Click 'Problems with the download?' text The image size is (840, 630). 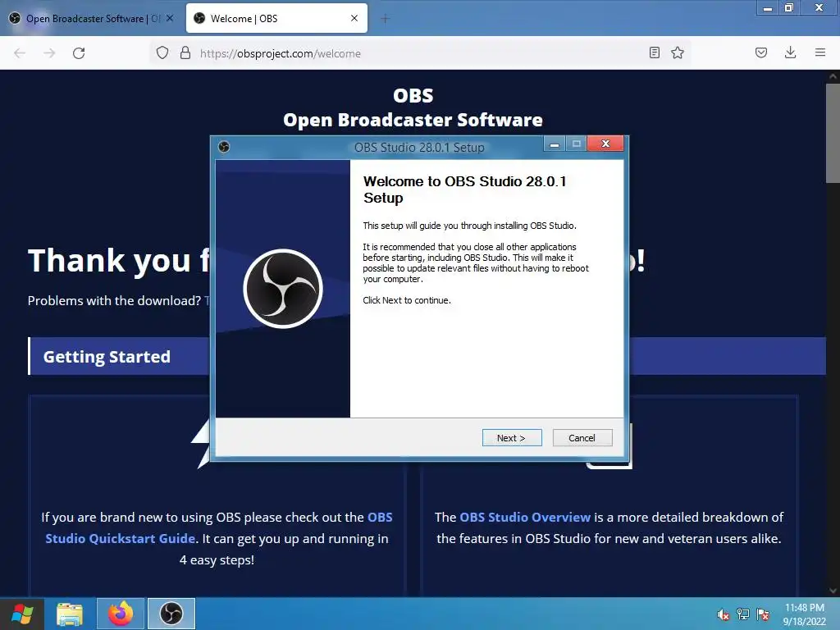click(114, 300)
